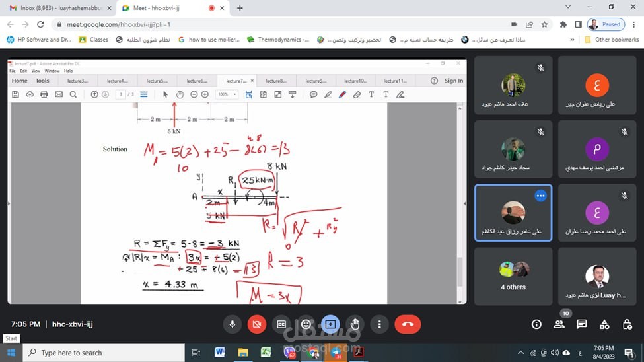The height and width of the screenshot is (362, 644).
Task: Open meeting details info icon
Action: 536,324
